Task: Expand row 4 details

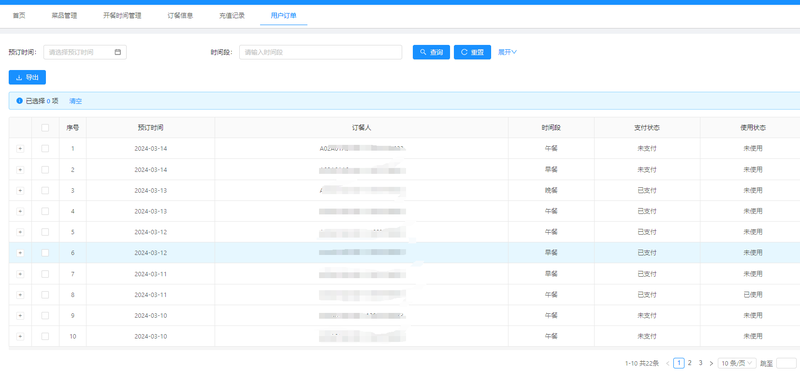Action: [x=20, y=211]
